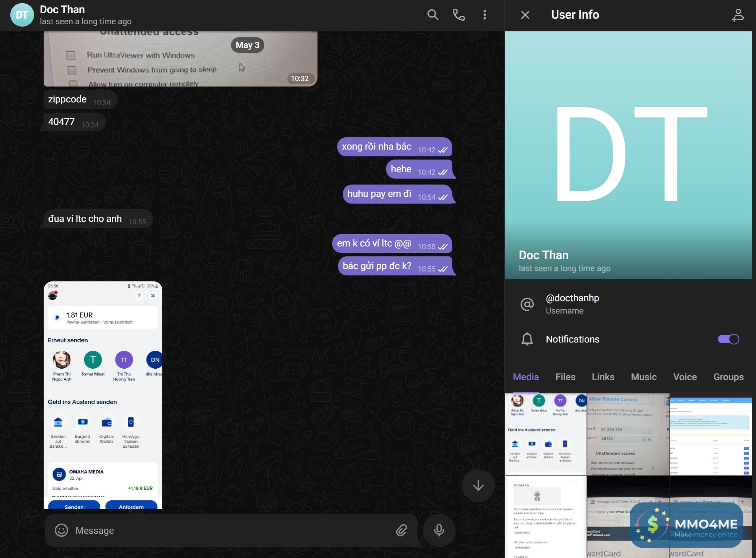Select the '40477' message
Viewport: 756px width, 558px height.
point(74,122)
